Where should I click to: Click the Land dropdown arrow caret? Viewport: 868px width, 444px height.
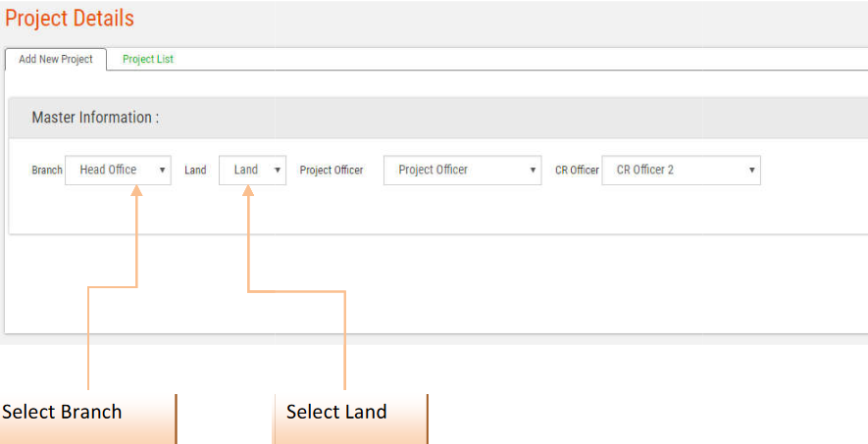coord(278,171)
